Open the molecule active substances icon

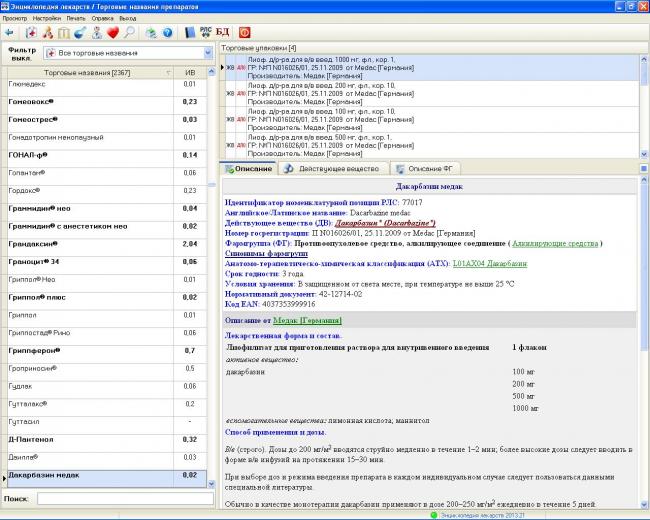tap(48, 32)
